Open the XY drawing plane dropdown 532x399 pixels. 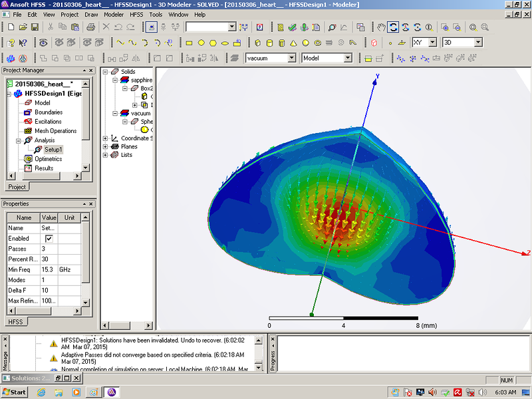coord(432,43)
